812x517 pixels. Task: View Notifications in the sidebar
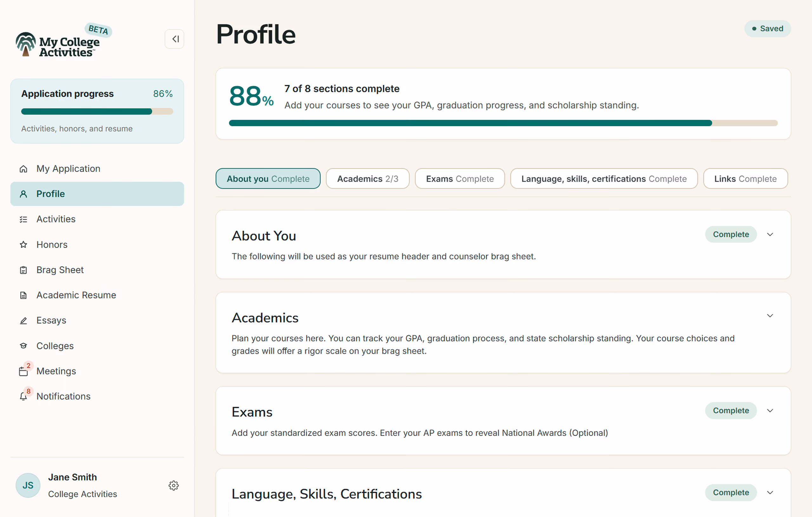97,396
